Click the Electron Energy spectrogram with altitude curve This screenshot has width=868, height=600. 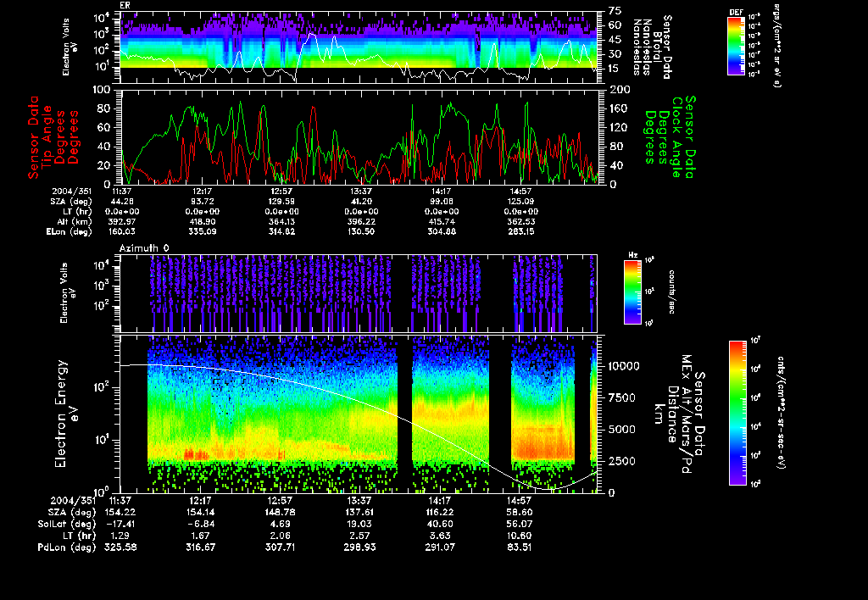point(359,414)
